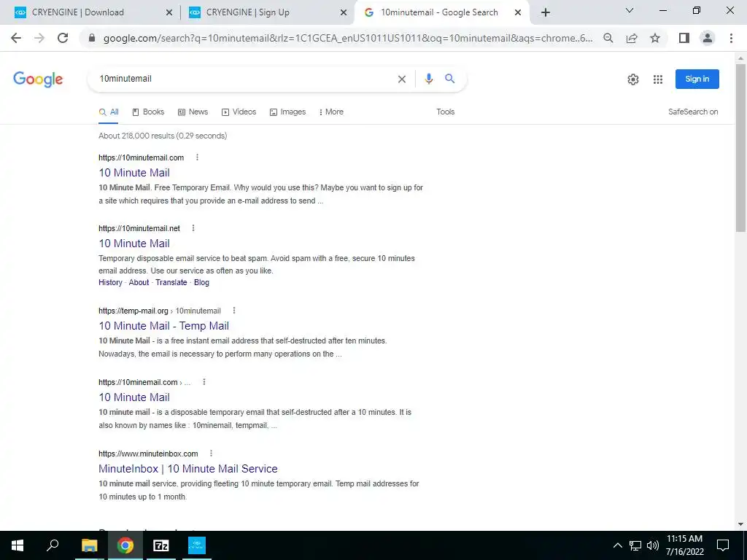This screenshot has height=560, width=747.
Task: Open 10 Minute Mail from 10minemail.com
Action: point(134,397)
